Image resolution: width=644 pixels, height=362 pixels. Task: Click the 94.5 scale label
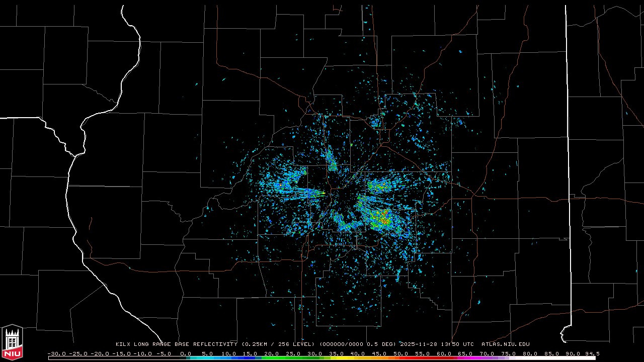[592, 353]
